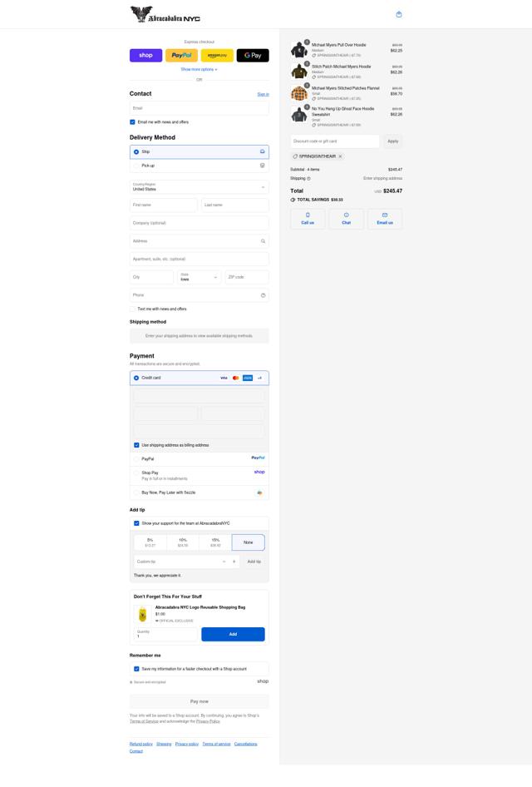Open the Refund policy link

pos(141,745)
